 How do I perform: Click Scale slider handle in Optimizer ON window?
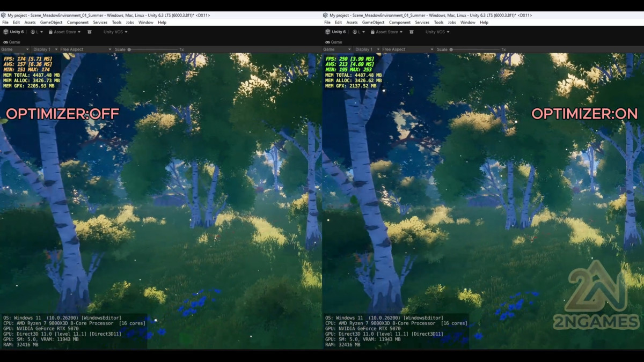point(451,49)
